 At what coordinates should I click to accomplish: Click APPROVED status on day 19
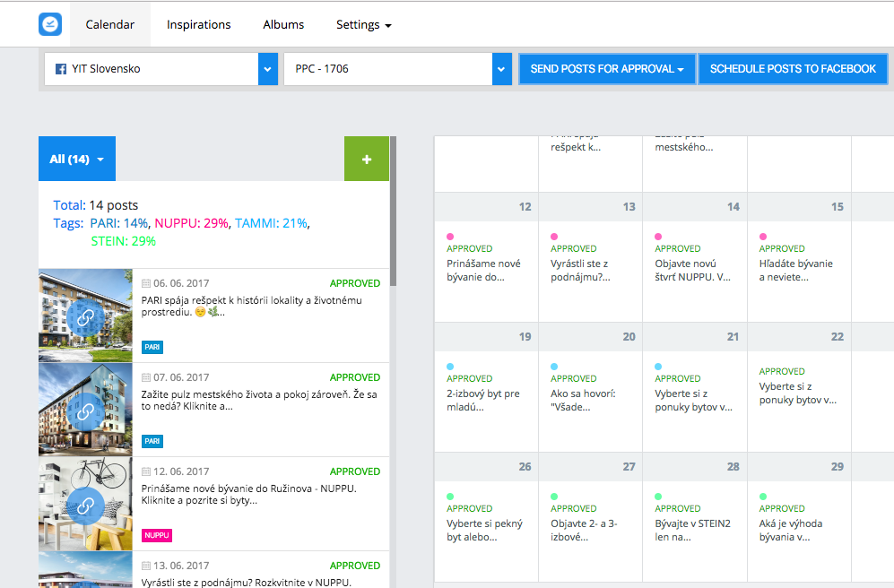point(470,378)
